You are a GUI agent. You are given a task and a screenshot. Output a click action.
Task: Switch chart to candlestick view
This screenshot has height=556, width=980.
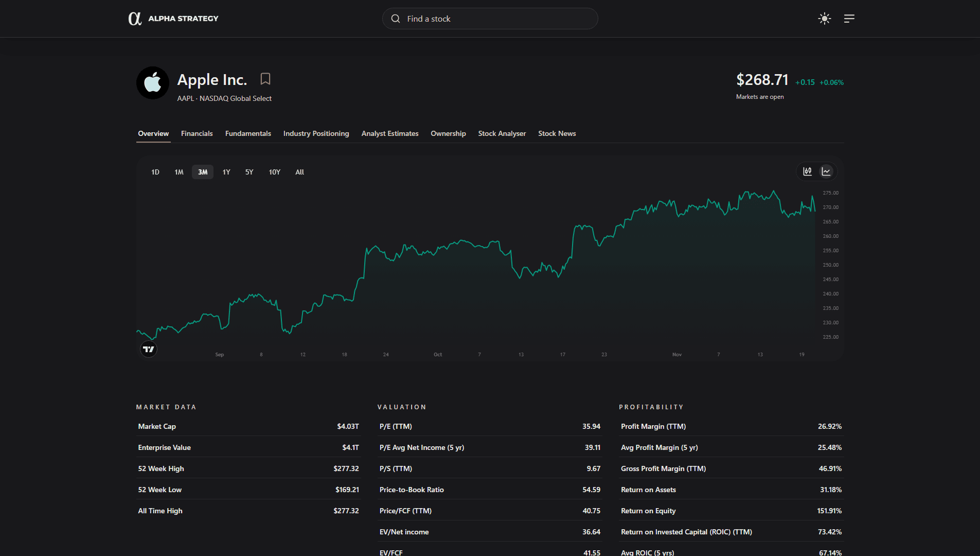(807, 171)
